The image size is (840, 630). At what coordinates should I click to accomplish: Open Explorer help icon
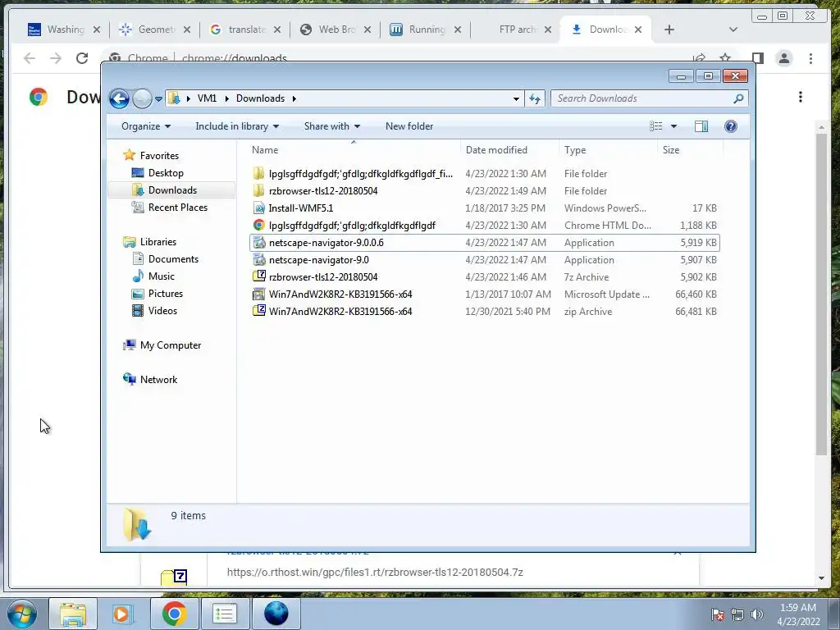coord(731,126)
